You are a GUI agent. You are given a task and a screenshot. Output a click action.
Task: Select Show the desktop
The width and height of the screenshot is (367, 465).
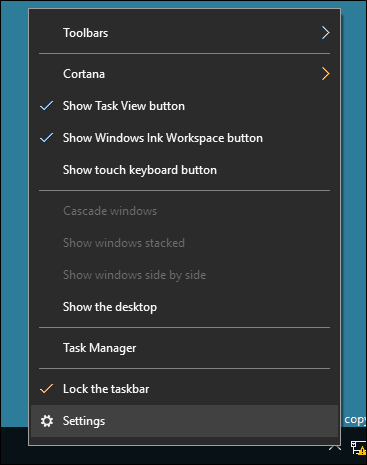pos(184,307)
